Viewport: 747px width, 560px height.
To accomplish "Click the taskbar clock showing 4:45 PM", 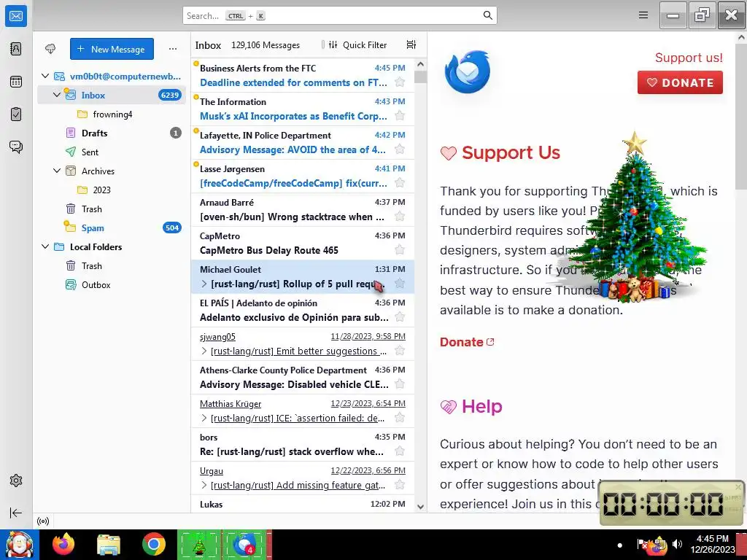I will [x=712, y=544].
